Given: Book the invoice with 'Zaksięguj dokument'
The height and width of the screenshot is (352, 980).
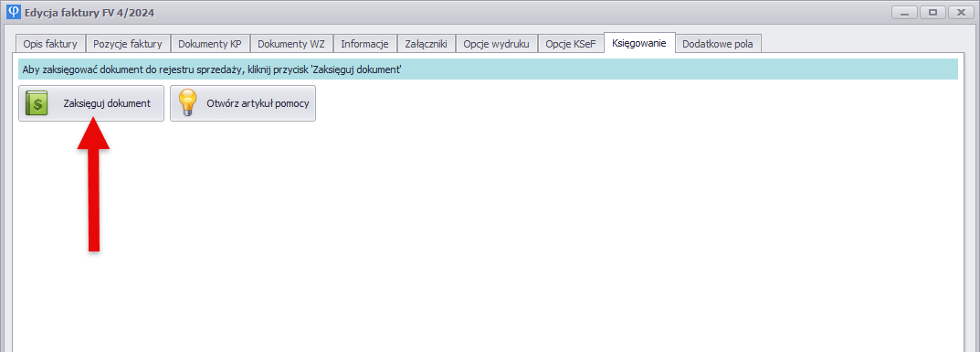Looking at the screenshot, I should (x=91, y=104).
